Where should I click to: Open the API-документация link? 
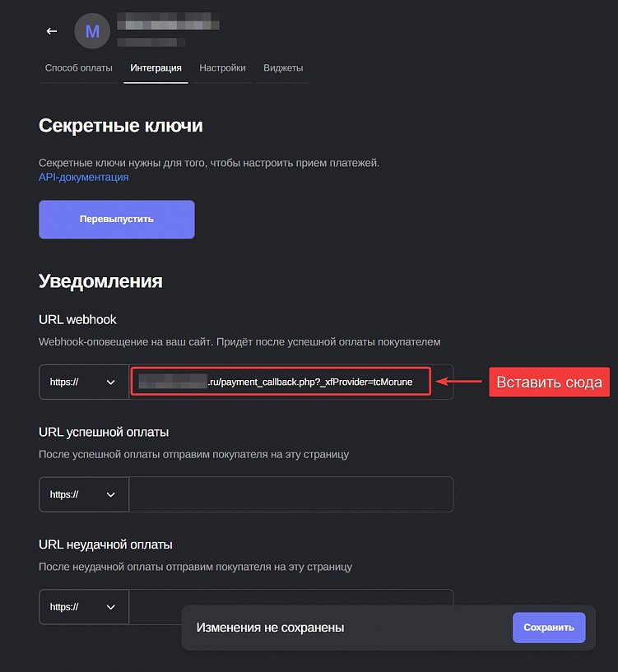tap(83, 176)
